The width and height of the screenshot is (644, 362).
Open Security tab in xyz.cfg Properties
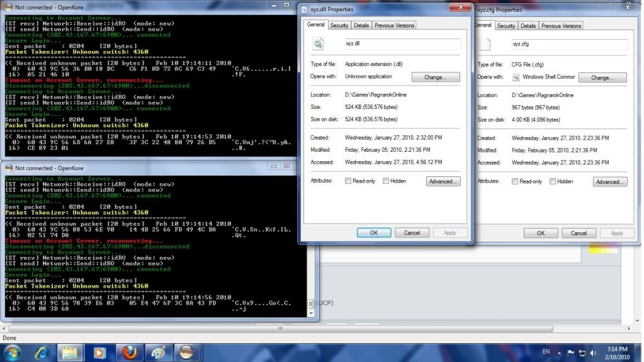506,26
